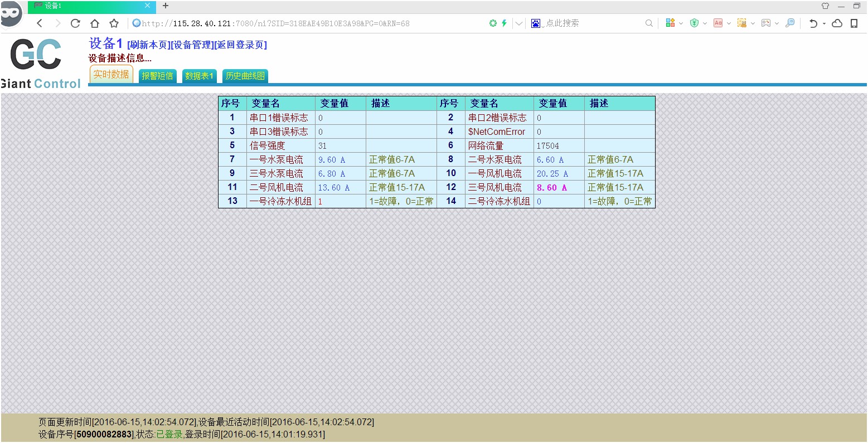Open dropdown next to the colorful apps-grid icon
The image size is (868, 443).
click(681, 23)
